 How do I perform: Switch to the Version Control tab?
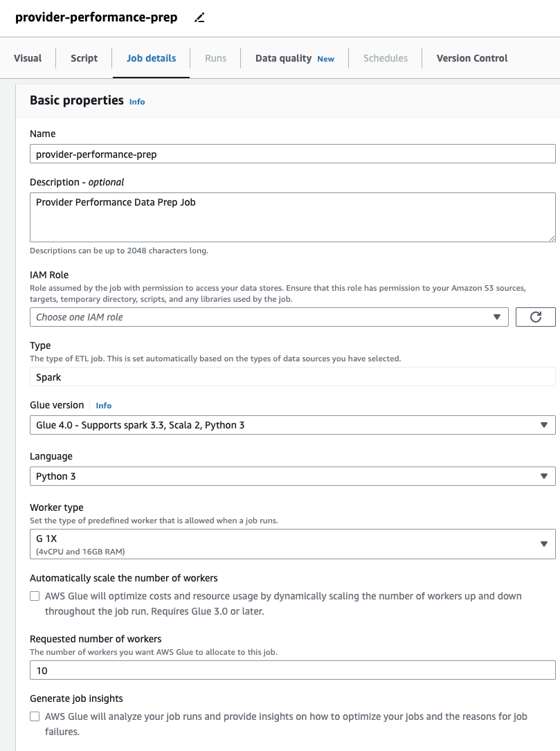point(471,58)
